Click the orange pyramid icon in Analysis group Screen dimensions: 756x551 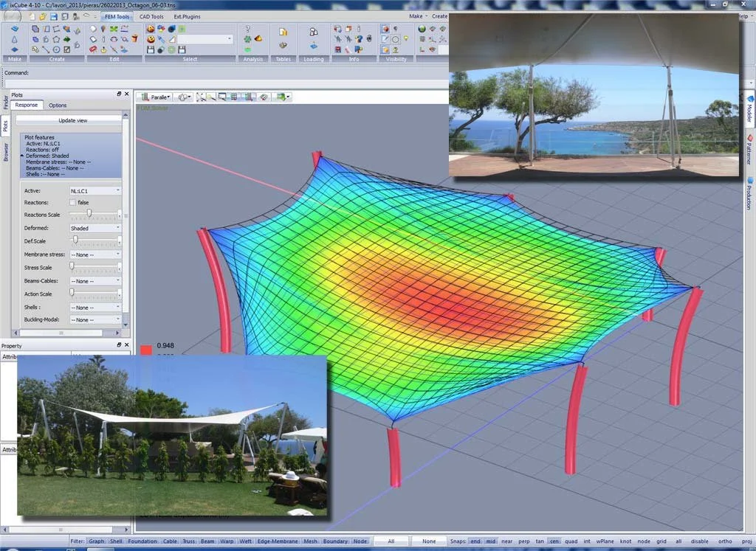(258, 38)
